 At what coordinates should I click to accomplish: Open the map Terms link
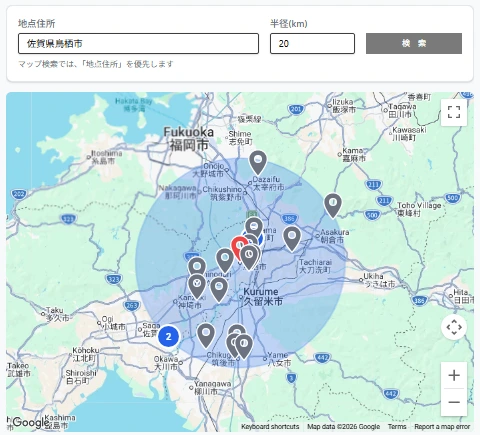397,427
